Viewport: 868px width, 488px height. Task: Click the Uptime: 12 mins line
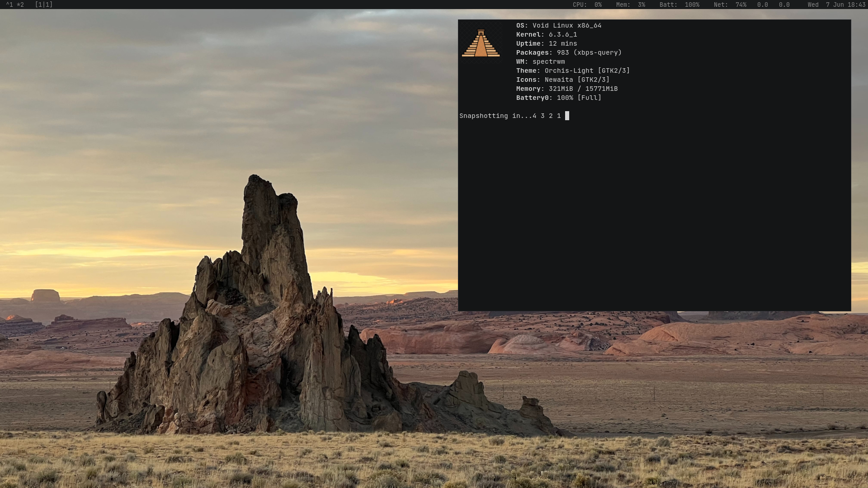[x=547, y=44]
